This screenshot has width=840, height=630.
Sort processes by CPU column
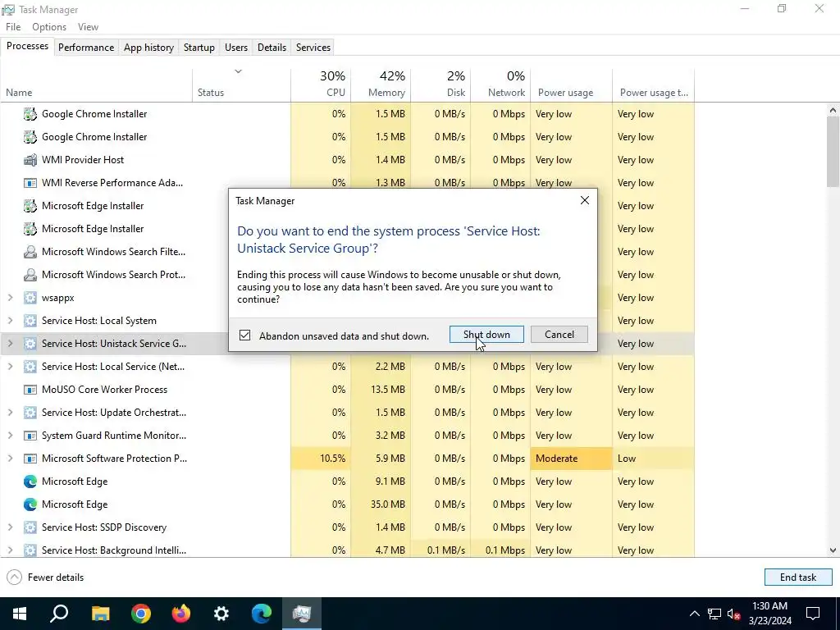[321, 84]
